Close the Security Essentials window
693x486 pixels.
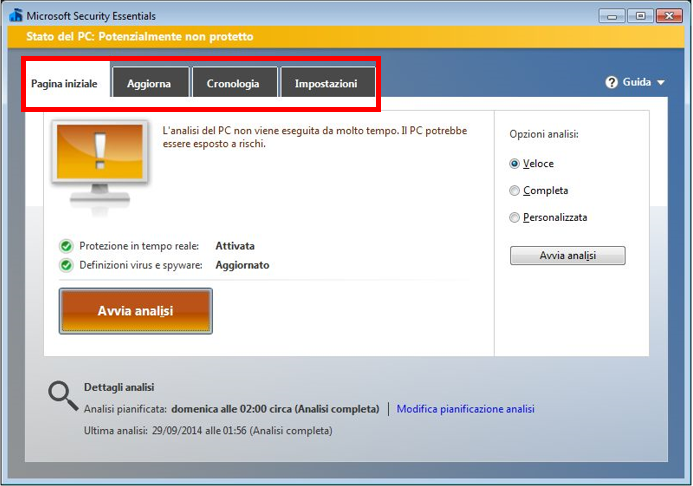(x=669, y=16)
